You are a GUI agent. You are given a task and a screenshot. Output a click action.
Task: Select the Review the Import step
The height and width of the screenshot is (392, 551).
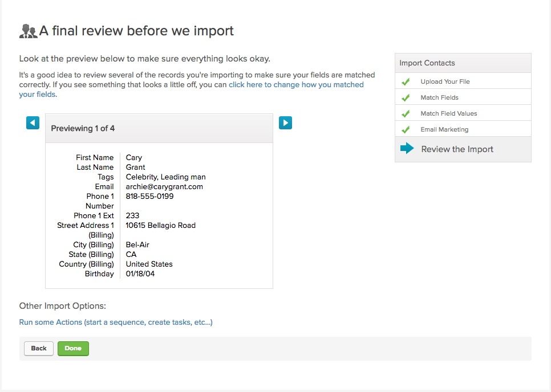click(x=463, y=149)
